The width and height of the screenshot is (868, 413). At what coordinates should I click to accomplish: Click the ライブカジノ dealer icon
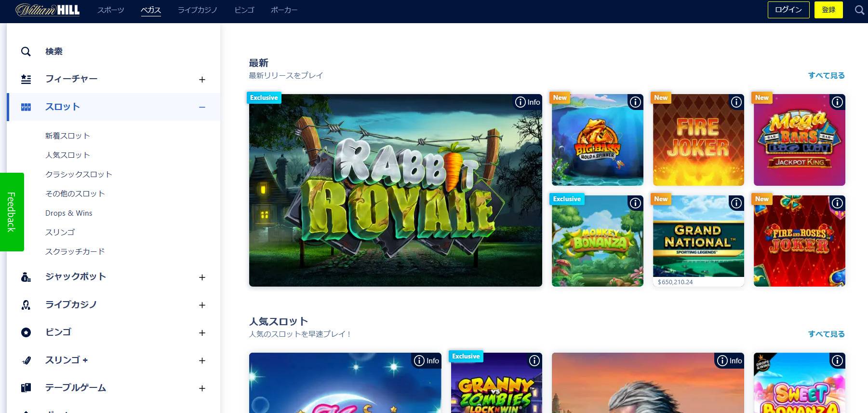point(26,305)
